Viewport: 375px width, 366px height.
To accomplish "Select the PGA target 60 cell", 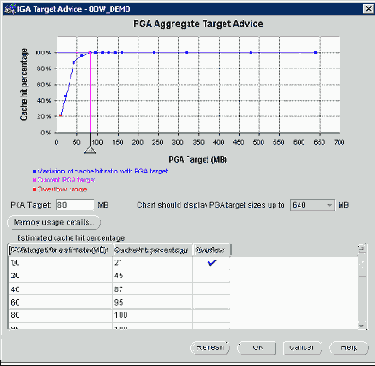I will click(60, 302).
